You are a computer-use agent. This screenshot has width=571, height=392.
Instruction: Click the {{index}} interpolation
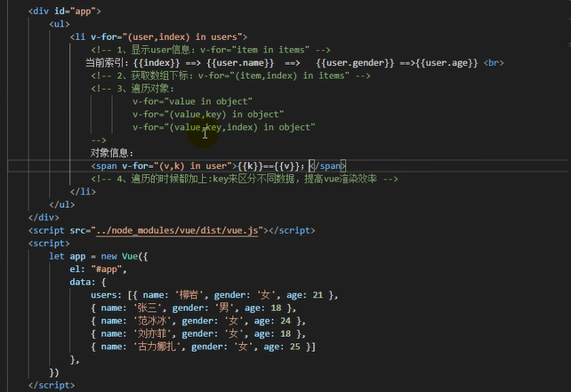click(x=157, y=63)
